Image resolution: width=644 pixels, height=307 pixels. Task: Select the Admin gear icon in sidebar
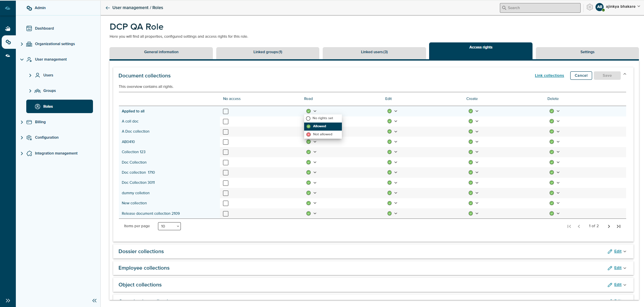coord(29,8)
